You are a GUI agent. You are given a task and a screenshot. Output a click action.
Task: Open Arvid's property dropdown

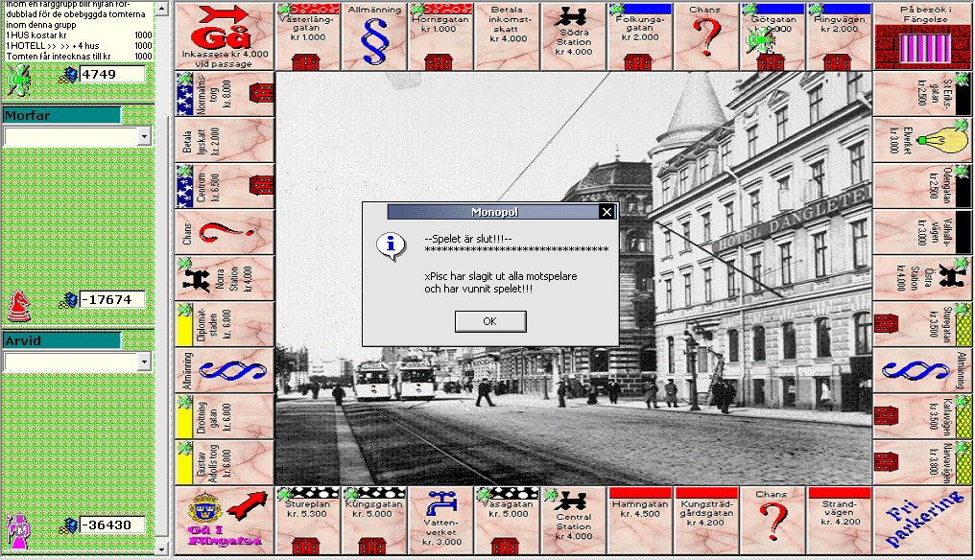coord(144,362)
